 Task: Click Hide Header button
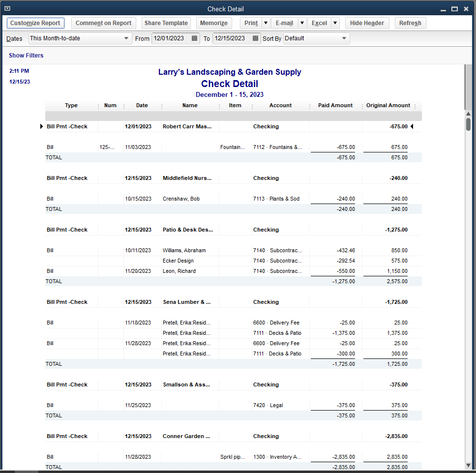367,23
